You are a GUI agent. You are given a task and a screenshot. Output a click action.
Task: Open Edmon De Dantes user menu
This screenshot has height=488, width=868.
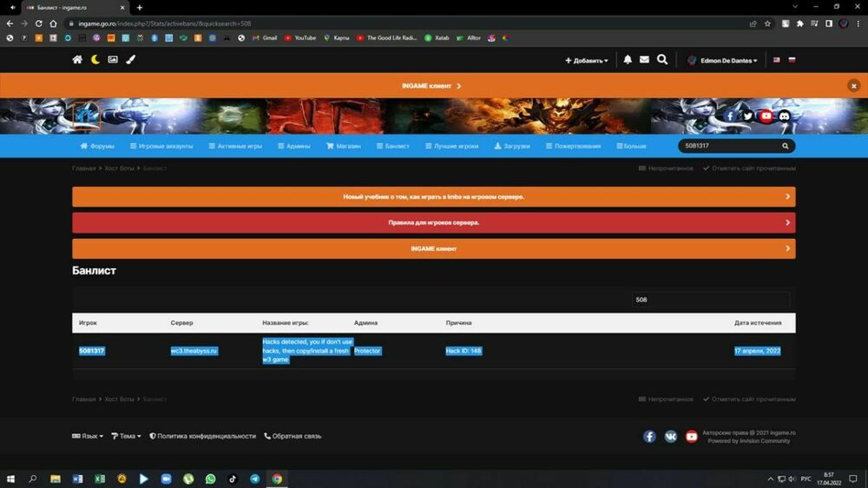(722, 61)
